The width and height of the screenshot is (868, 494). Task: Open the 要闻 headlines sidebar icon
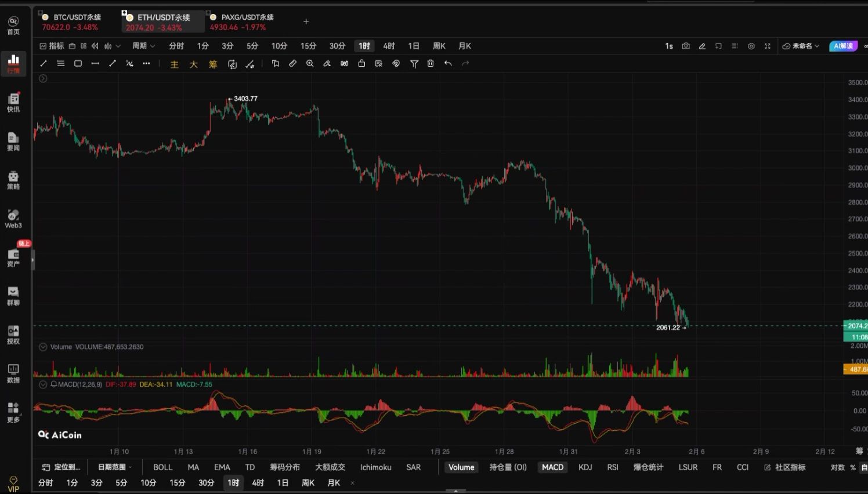[x=13, y=141]
